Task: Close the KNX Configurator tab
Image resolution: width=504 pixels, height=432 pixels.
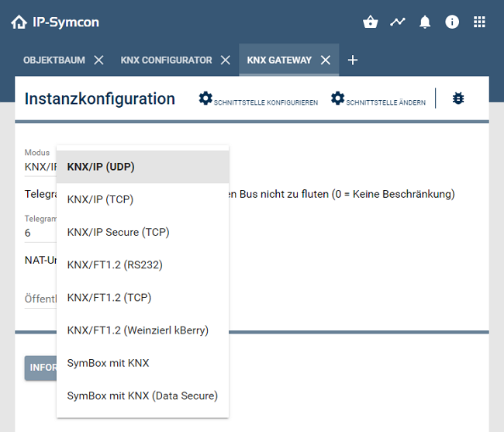Action: pos(225,60)
